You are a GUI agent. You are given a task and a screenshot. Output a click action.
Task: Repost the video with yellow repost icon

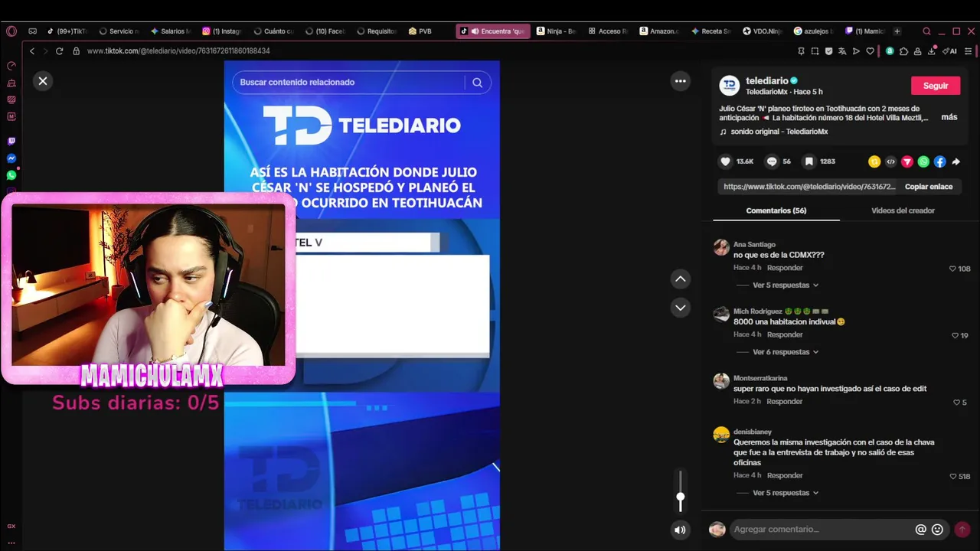(x=874, y=161)
